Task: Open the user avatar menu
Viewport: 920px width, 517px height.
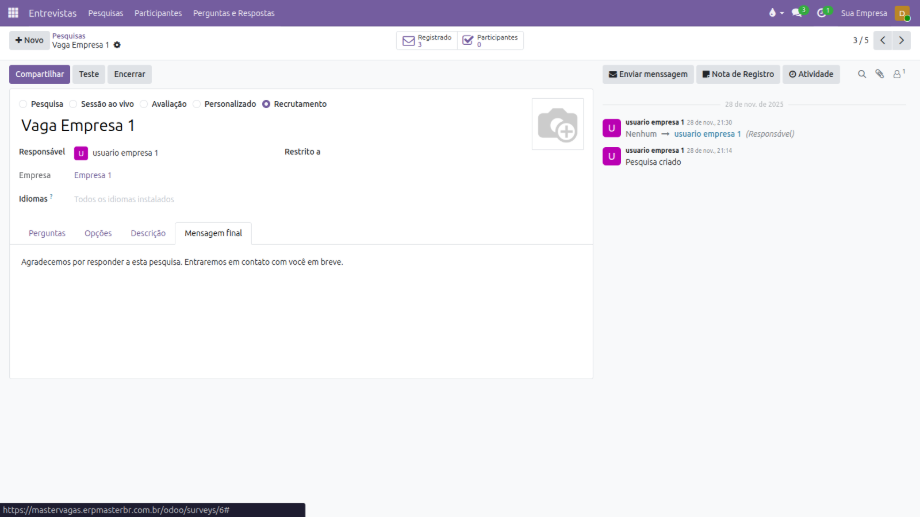Action: [x=902, y=13]
